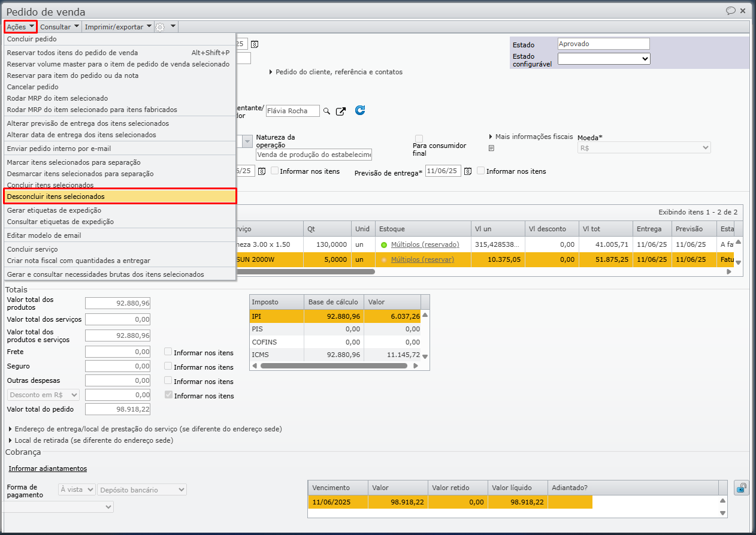The height and width of the screenshot is (535, 756).
Task: Click the blue refresh arrow icon
Action: [360, 110]
